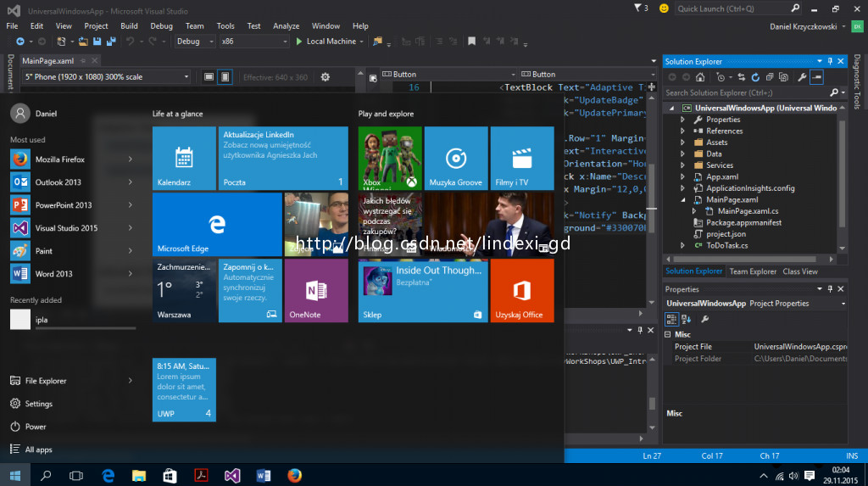
Task: Open the Uzyskaj Office tile
Action: pyautogui.click(x=522, y=290)
